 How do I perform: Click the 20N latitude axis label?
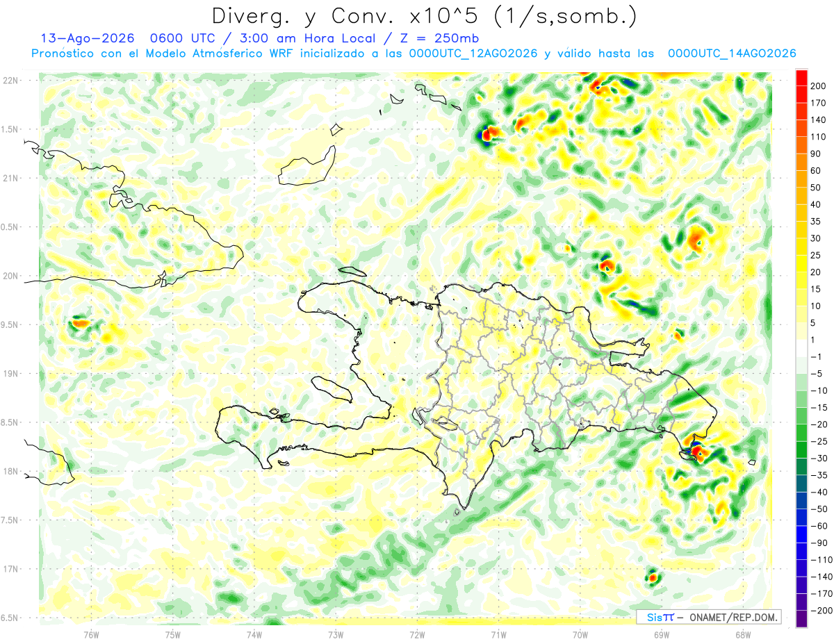coord(10,276)
